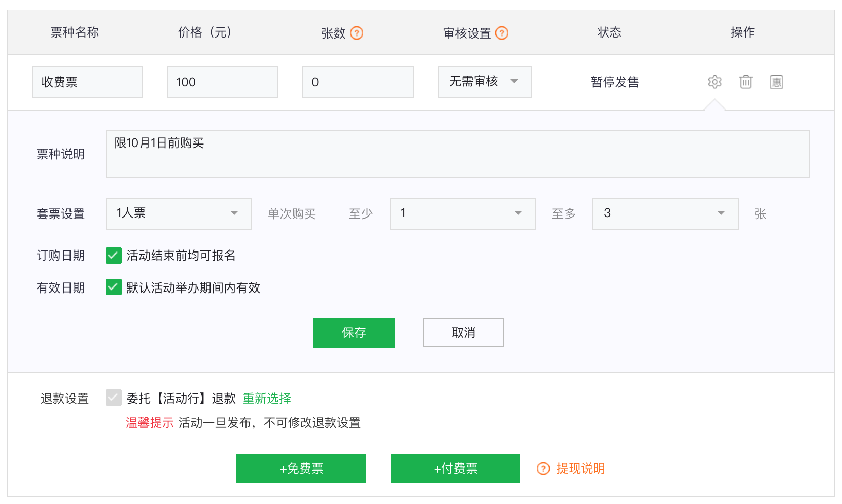Click the 取消 button
Image resolution: width=842 pixels, height=504 pixels.
click(463, 333)
